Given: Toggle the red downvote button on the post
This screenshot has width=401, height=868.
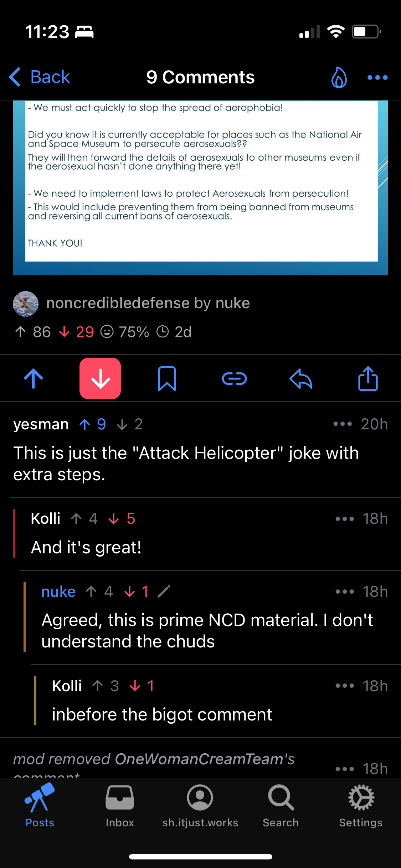Looking at the screenshot, I should tap(100, 378).
